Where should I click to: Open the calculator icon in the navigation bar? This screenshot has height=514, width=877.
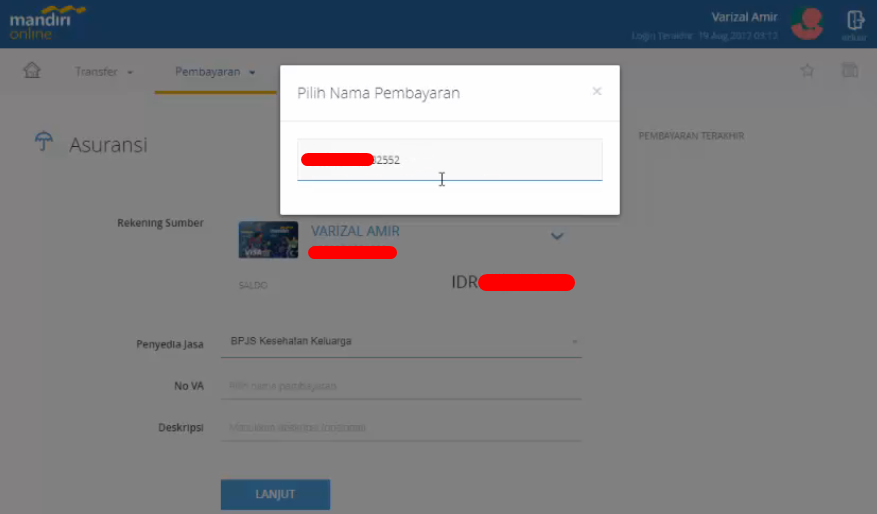[850, 70]
